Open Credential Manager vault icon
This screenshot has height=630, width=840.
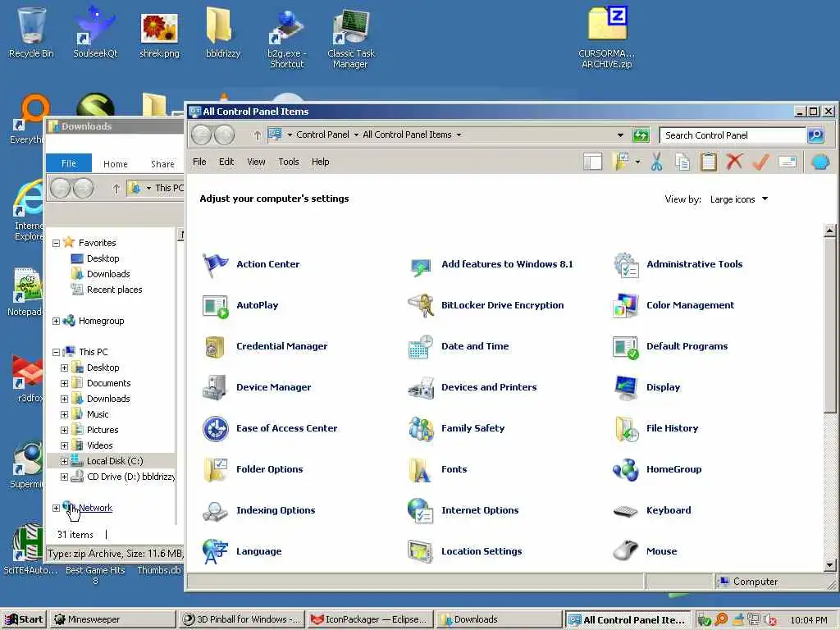(216, 347)
